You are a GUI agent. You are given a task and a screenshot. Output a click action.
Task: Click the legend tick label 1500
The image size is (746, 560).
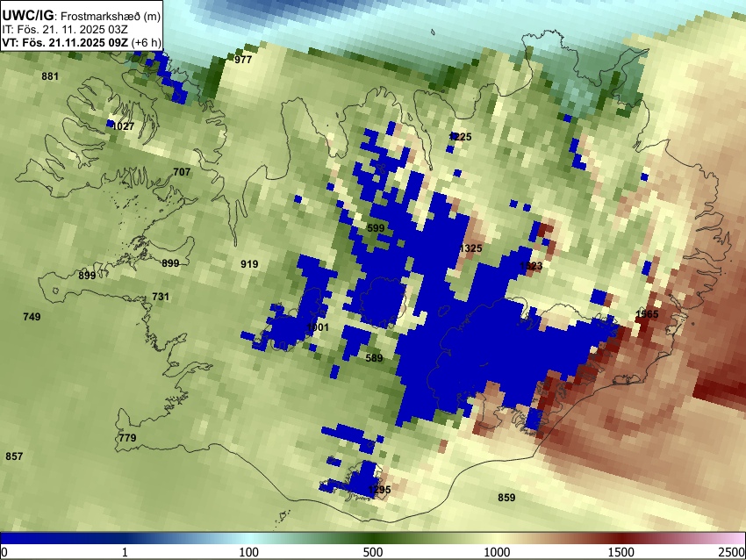point(621,552)
